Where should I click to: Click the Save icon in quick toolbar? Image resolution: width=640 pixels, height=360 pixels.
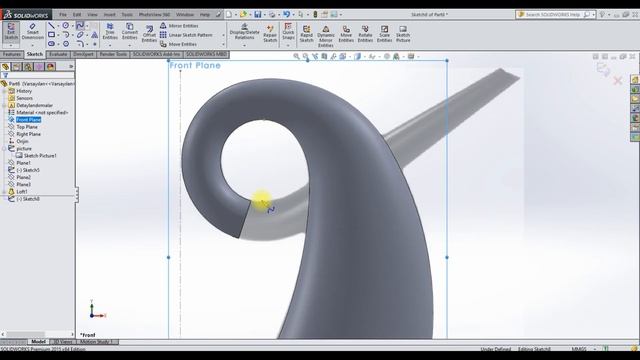pyautogui.click(x=258, y=14)
